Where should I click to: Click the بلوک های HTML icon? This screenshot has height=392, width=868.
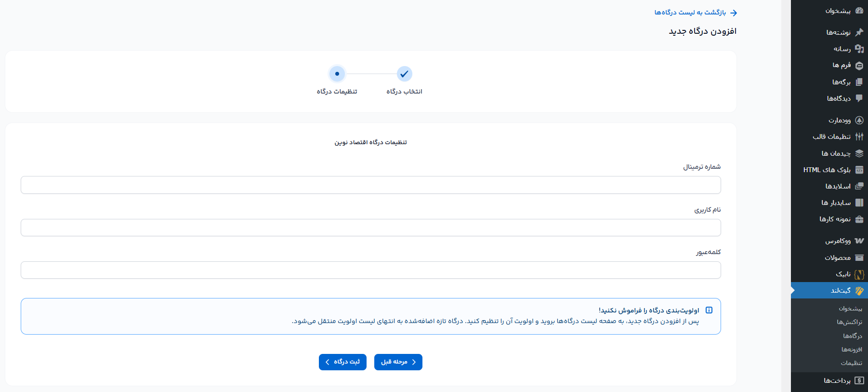859,170
